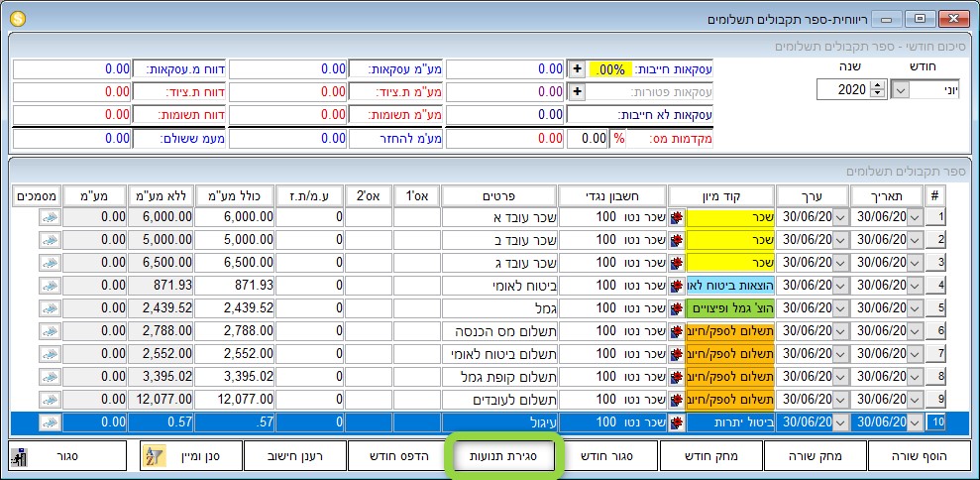Screen dimensions: 980x480
Task: Click the red sort-code icon in row 5
Action: point(676,308)
